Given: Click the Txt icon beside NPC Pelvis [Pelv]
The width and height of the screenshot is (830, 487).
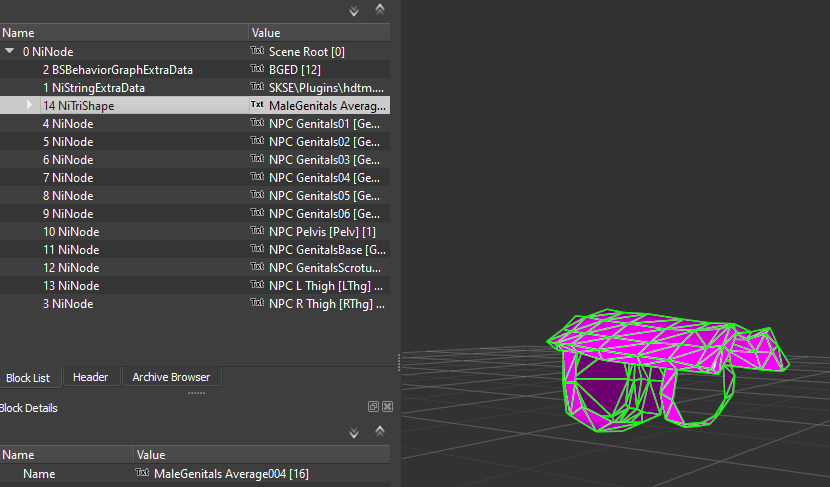Looking at the screenshot, I should point(257,231).
